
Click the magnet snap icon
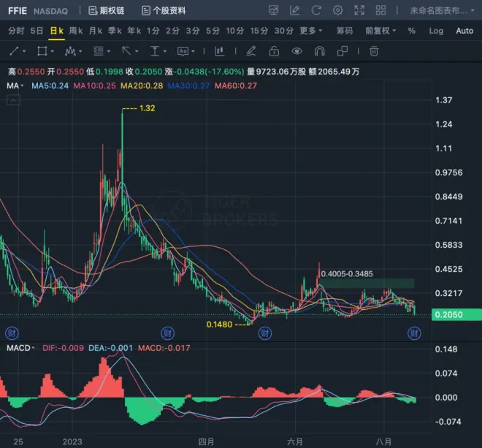tap(319, 51)
